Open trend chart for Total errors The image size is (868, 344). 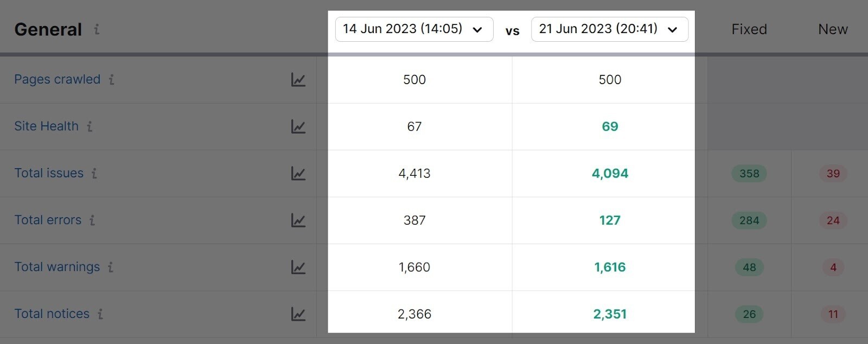click(298, 220)
